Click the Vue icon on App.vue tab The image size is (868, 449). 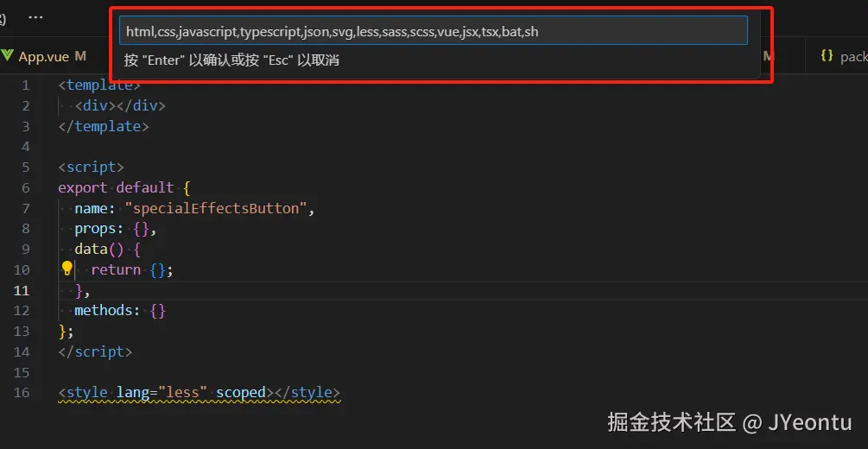(7, 55)
